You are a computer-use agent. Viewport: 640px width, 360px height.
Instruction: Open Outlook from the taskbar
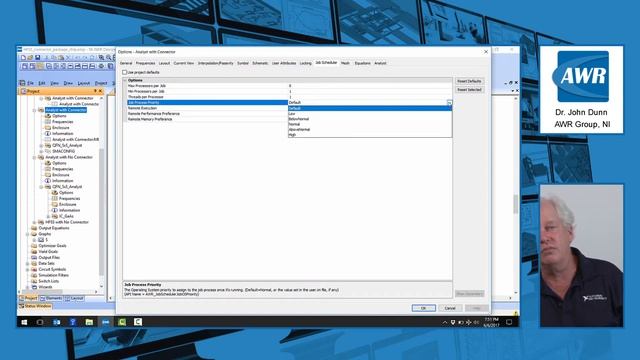click(x=57, y=322)
